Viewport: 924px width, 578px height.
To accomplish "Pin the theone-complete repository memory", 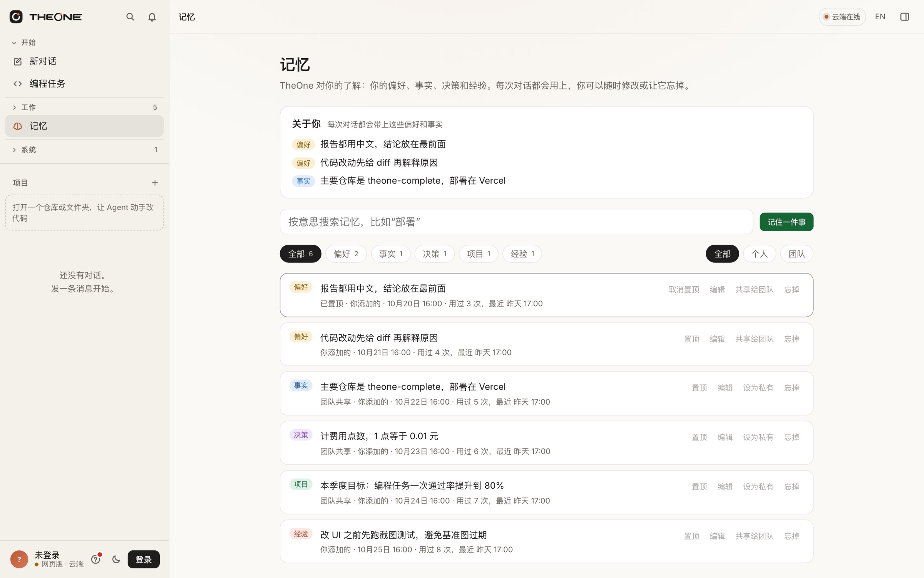I will coord(699,388).
